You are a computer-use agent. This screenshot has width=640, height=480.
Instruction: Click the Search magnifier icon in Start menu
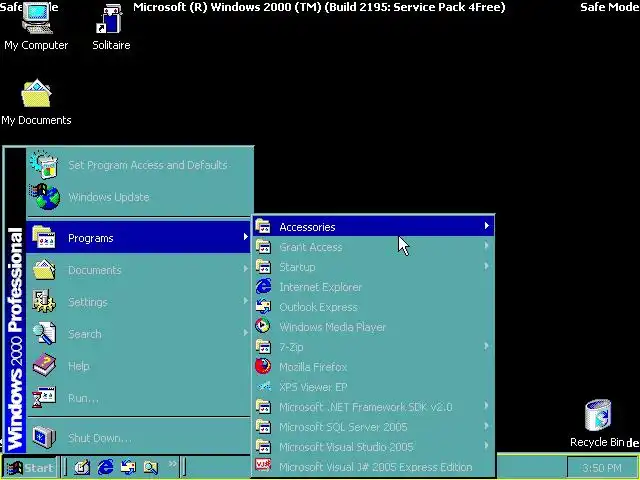pos(44,333)
